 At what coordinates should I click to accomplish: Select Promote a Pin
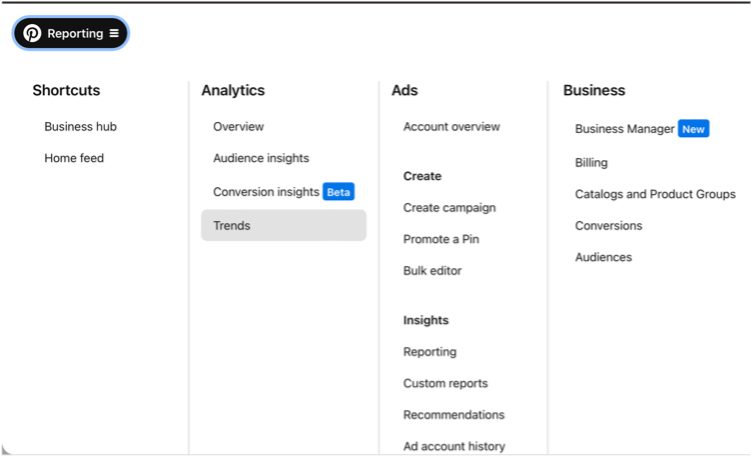point(441,239)
